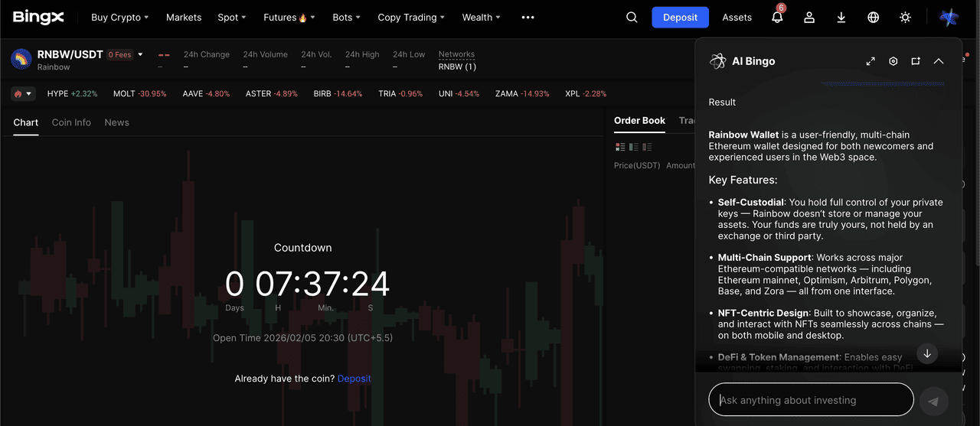Collapse the AI Bingo panel chevron
Image resolution: width=980 pixels, height=426 pixels.
(x=939, y=61)
